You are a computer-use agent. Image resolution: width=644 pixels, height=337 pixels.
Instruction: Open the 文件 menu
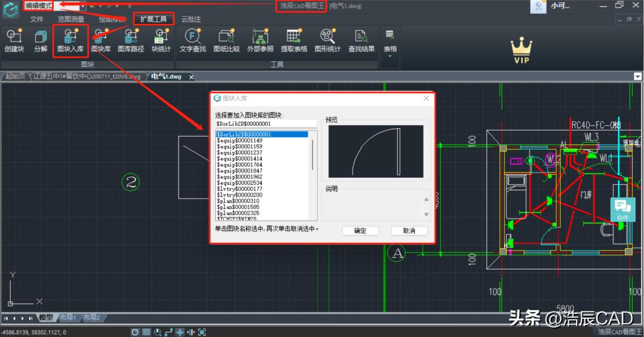(x=36, y=19)
